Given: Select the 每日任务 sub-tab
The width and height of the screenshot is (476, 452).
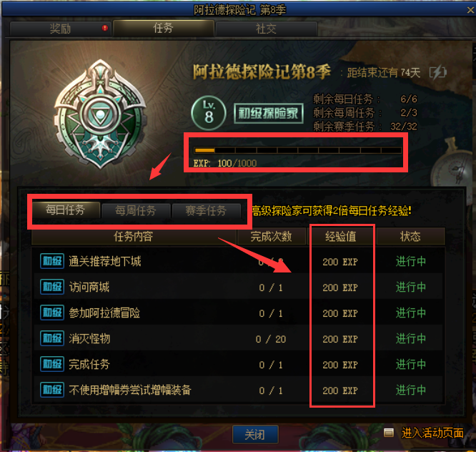Looking at the screenshot, I should click(66, 210).
